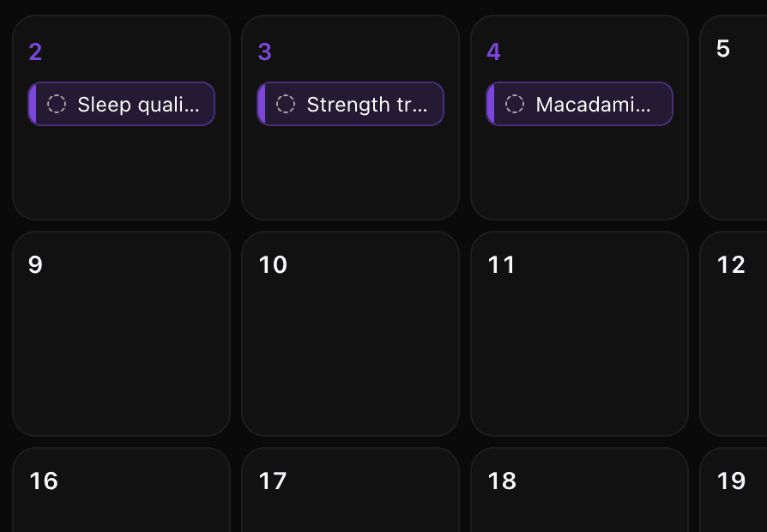Click the purple accent bar on Strength training chip
The height and width of the screenshot is (532, 767).
pos(263,104)
